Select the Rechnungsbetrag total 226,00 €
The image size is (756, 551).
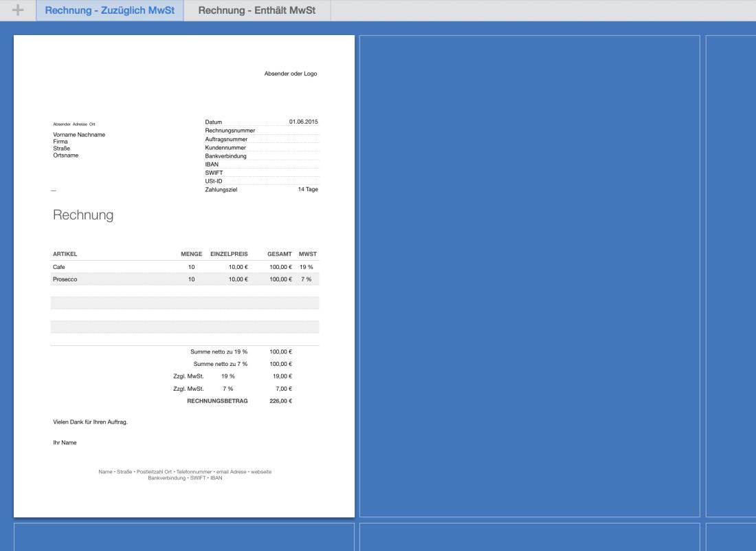click(x=280, y=400)
